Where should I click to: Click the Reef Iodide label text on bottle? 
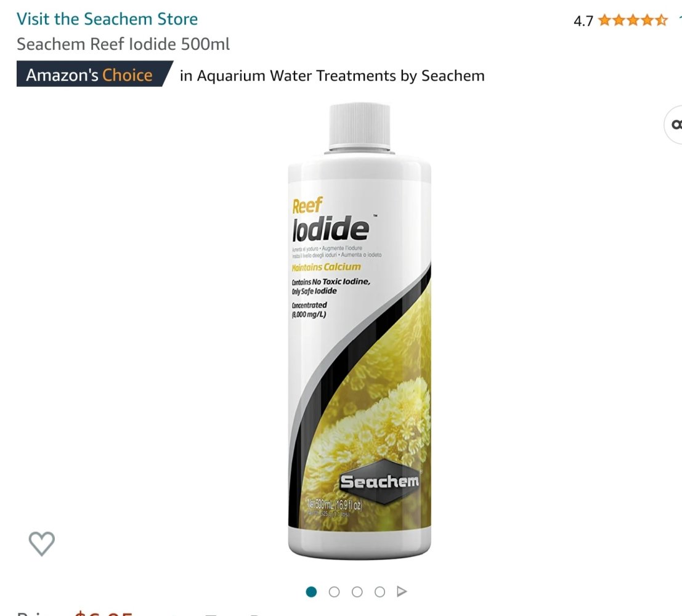[x=331, y=220]
